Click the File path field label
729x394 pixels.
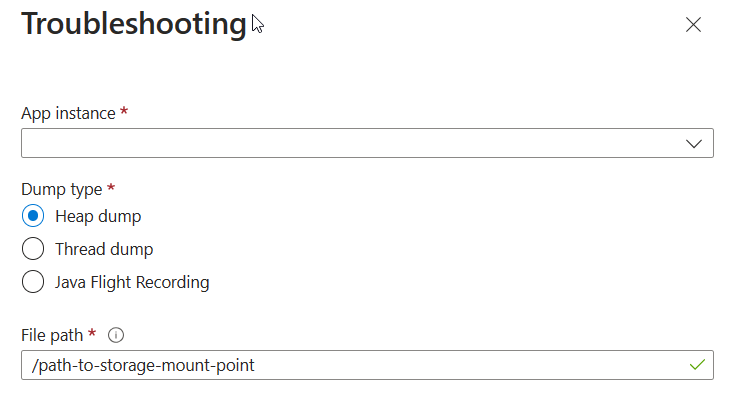click(52, 335)
